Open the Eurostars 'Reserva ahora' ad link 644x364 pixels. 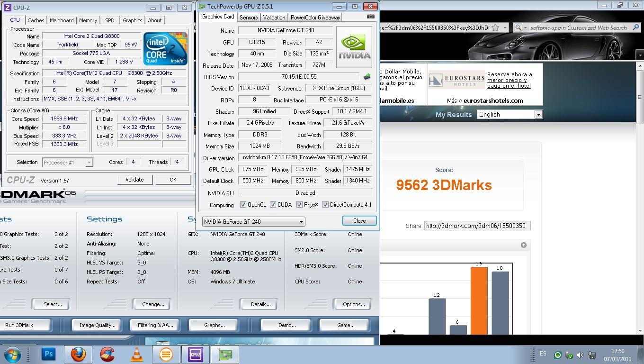[x=510, y=80]
